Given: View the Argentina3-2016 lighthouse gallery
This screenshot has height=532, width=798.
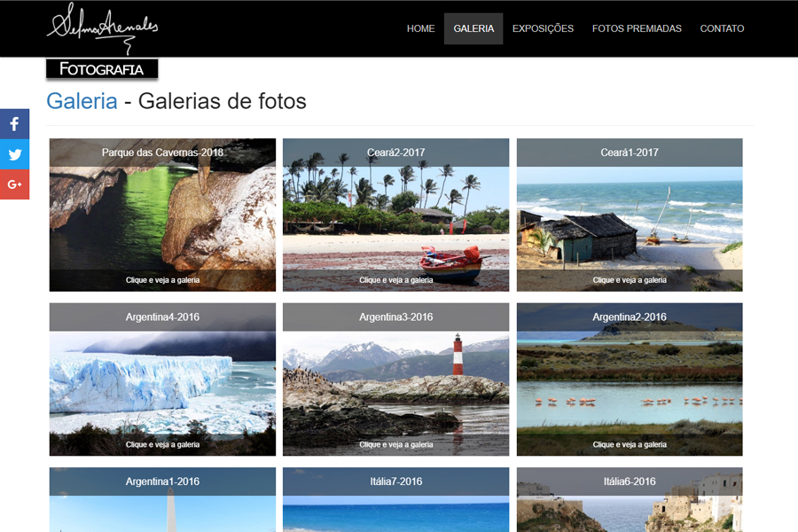Looking at the screenshot, I should [x=396, y=379].
